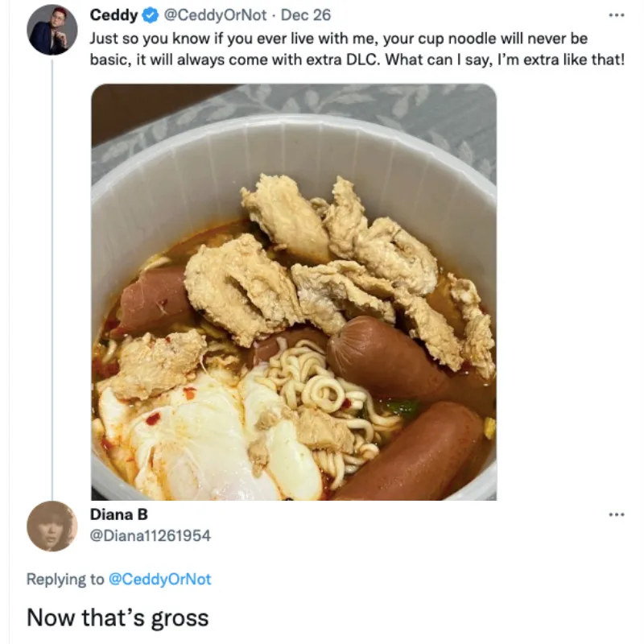
Task: Open more options on Diana B's reply
Action: [616, 514]
